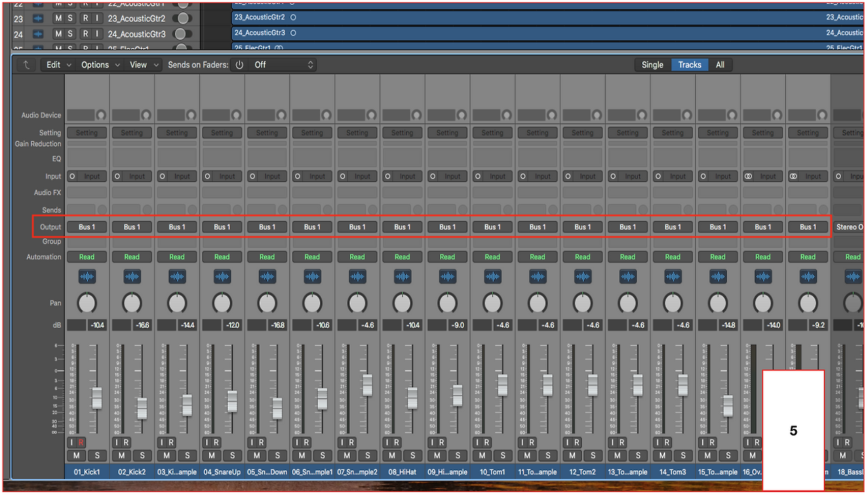Click the mono format circle on 08_HiHat's Input
The width and height of the screenshot is (868, 496).
[388, 176]
